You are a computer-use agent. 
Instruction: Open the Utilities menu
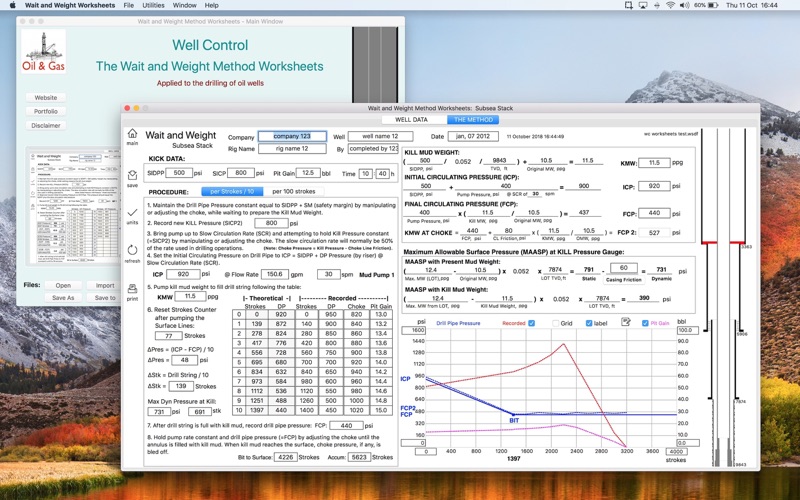pos(153,5)
